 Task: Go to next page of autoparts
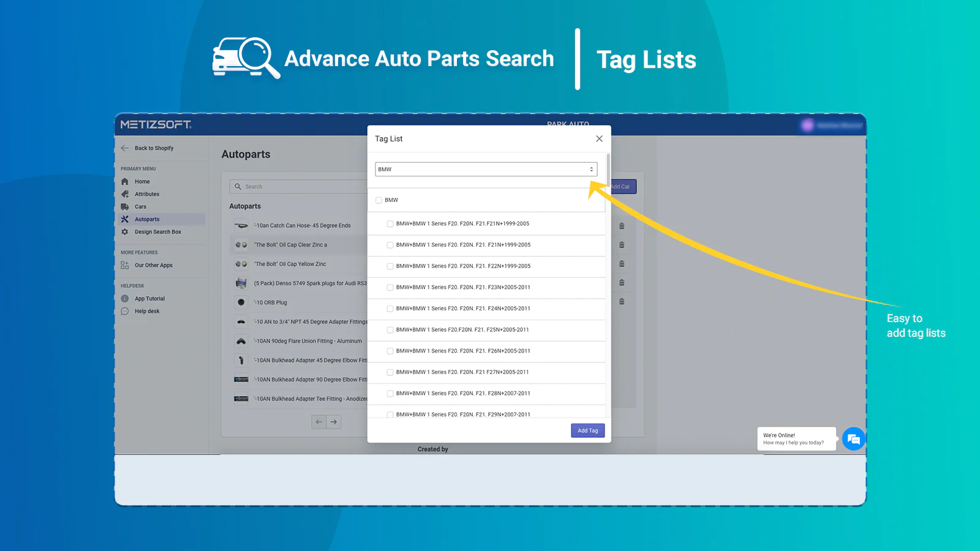334,422
